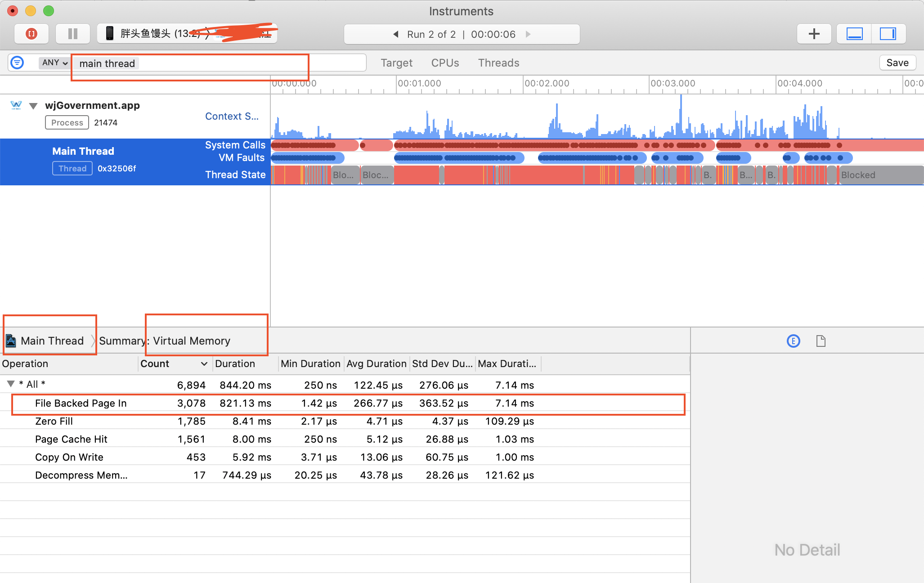
Task: Select the File Backed Page In row
Action: click(x=81, y=403)
